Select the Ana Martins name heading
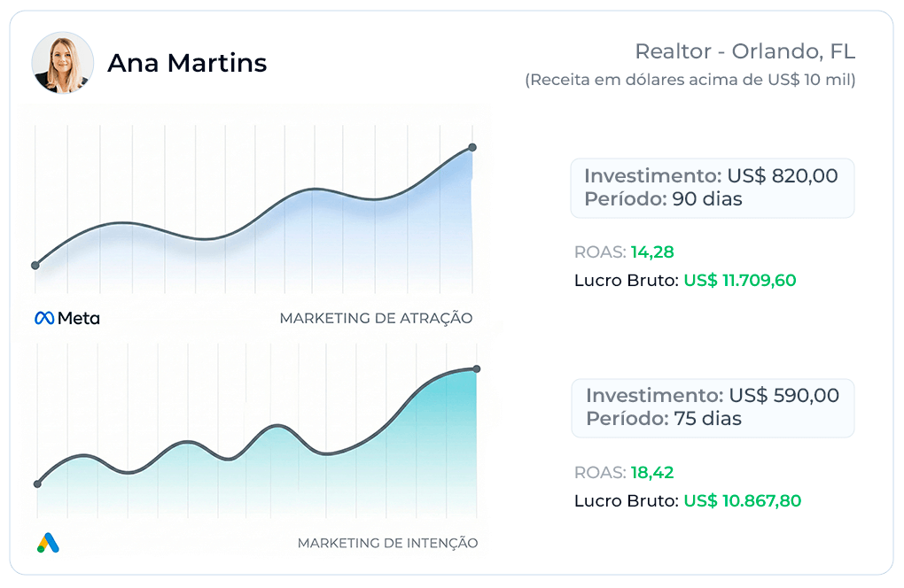Viewport: 904px width, 588px height. tap(186, 63)
